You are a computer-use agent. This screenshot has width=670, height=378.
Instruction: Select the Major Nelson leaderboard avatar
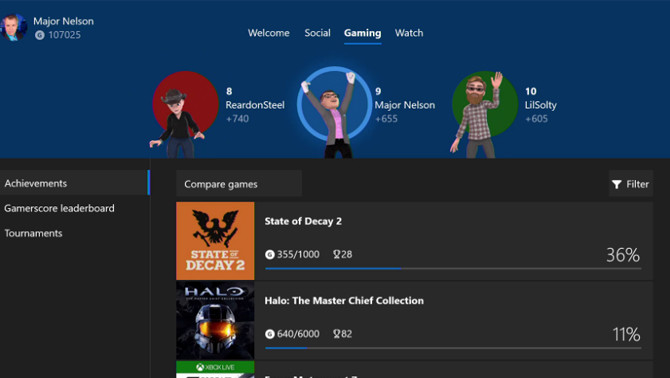[334, 112]
